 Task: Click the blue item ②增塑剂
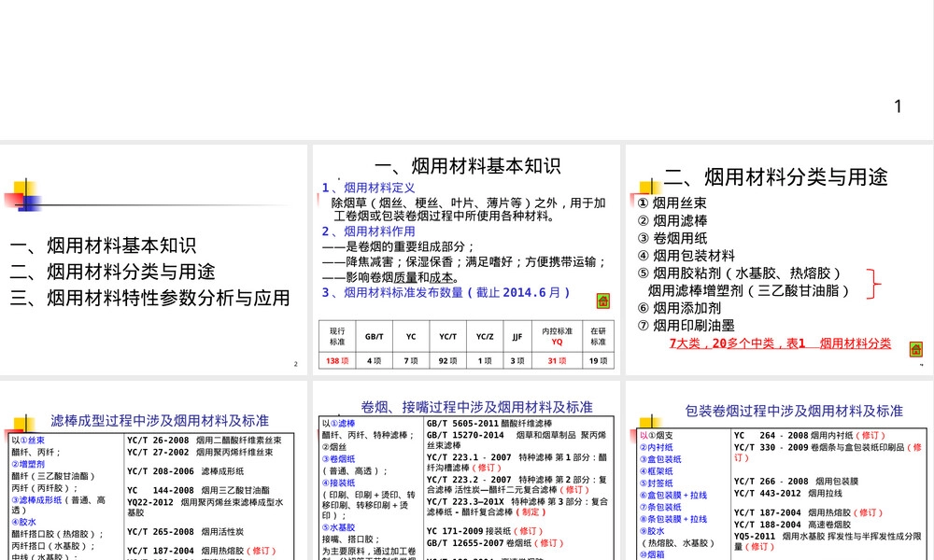[28, 464]
